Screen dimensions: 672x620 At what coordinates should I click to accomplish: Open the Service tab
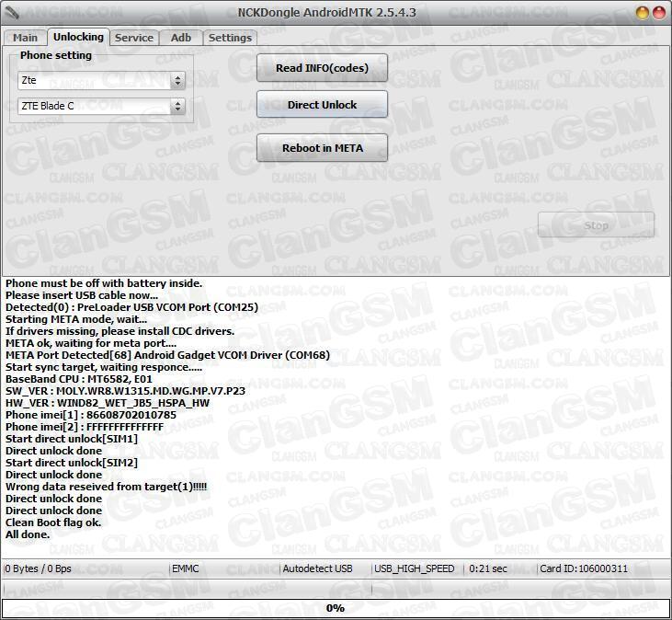(x=134, y=38)
